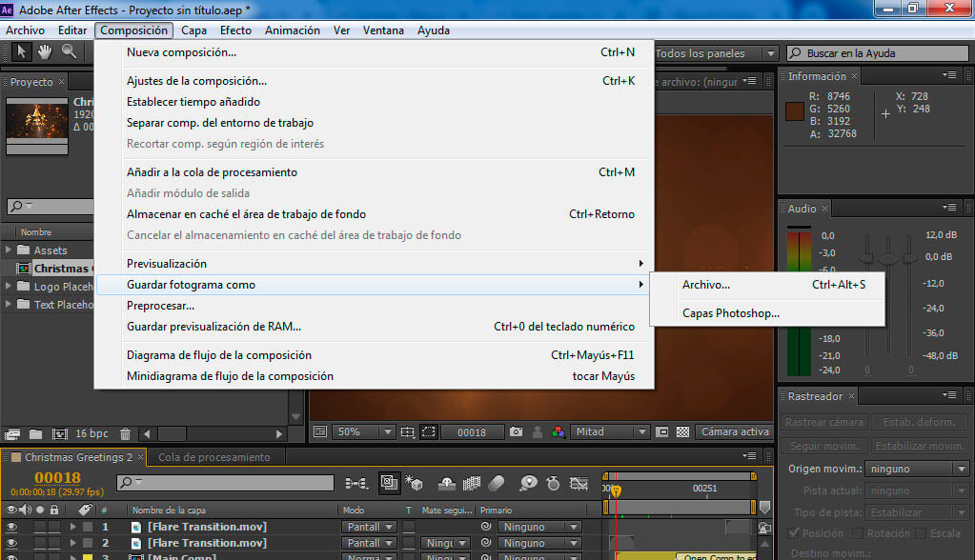The width and height of the screenshot is (975, 560).
Task: Click the Buscar en la Ayuda search field
Action: 878,53
